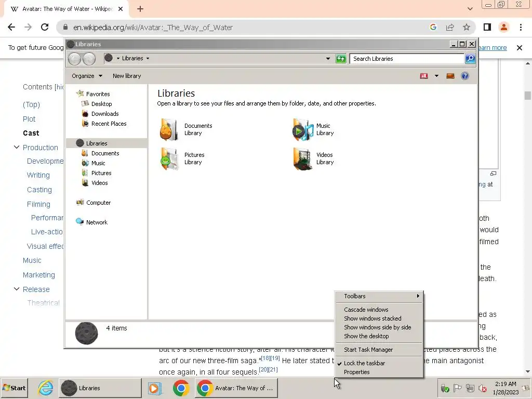Click the 4 items status text
This screenshot has height=399, width=532.
point(116,328)
